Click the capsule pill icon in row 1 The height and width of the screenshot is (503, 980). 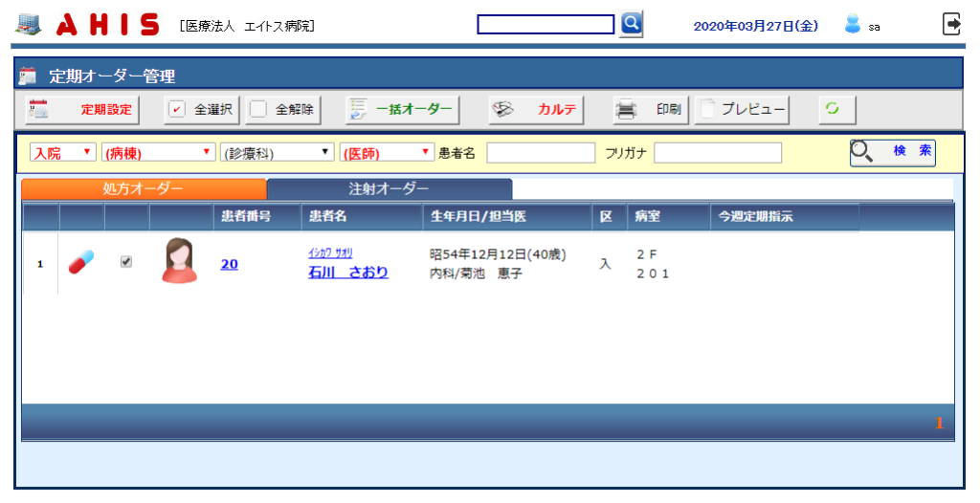pos(81,261)
